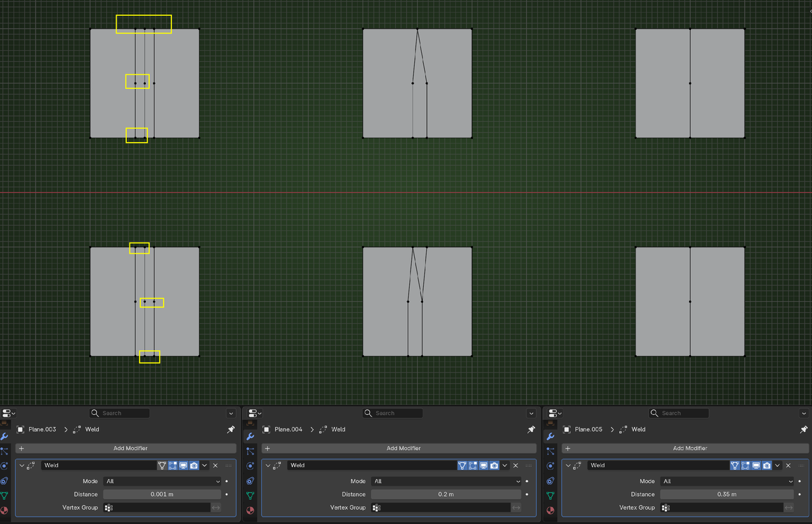Click the Distance field showing 0.2 m
The image size is (812, 524).
pos(446,494)
